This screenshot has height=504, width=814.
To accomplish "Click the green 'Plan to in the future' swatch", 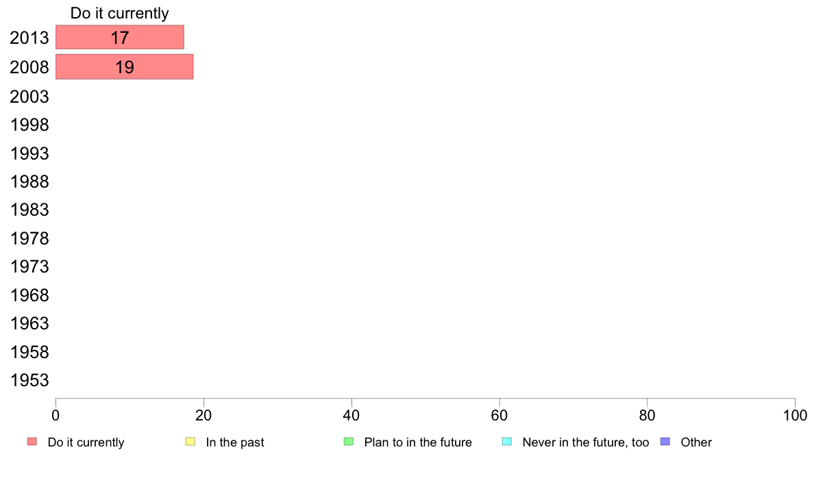I will click(349, 442).
